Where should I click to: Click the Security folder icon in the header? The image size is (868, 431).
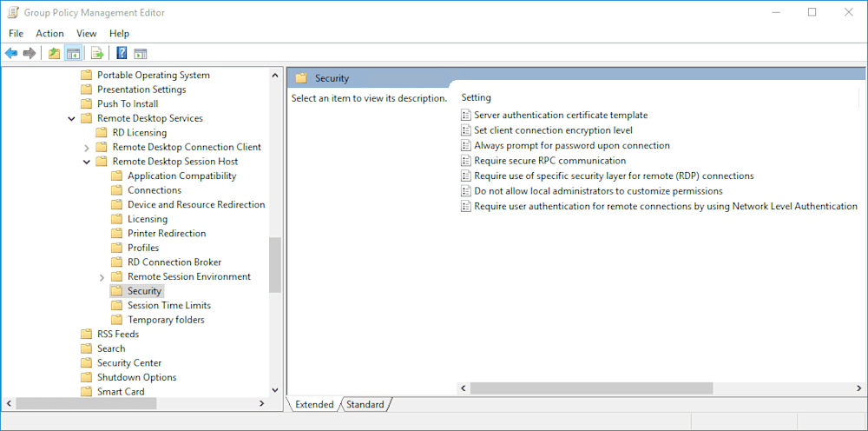click(x=301, y=78)
